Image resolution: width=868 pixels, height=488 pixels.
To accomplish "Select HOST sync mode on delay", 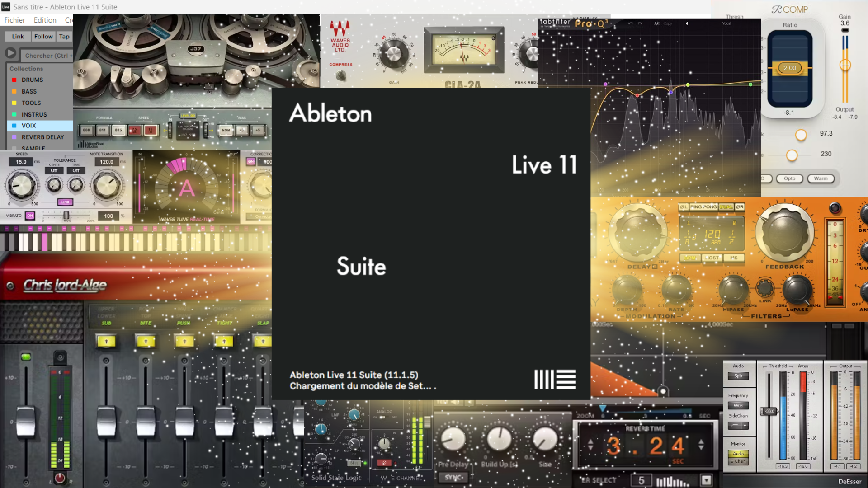I will click(x=712, y=258).
